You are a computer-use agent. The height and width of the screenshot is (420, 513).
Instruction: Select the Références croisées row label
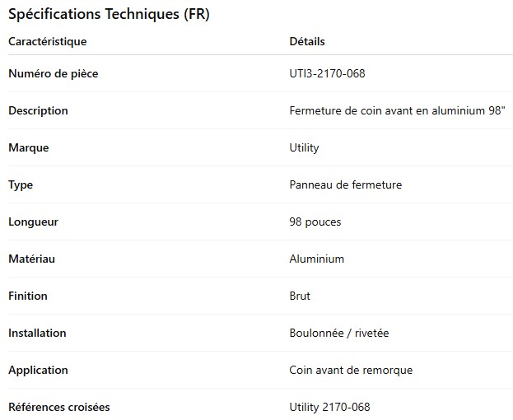click(x=58, y=407)
